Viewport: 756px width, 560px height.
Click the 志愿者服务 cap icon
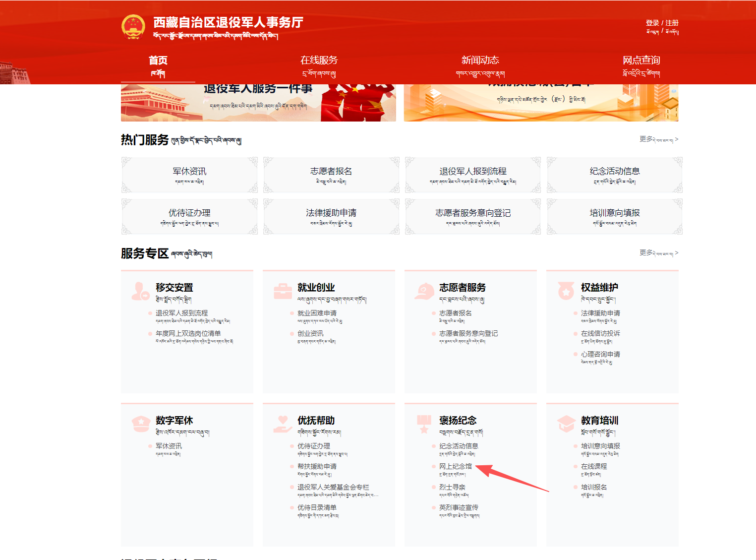(x=424, y=291)
